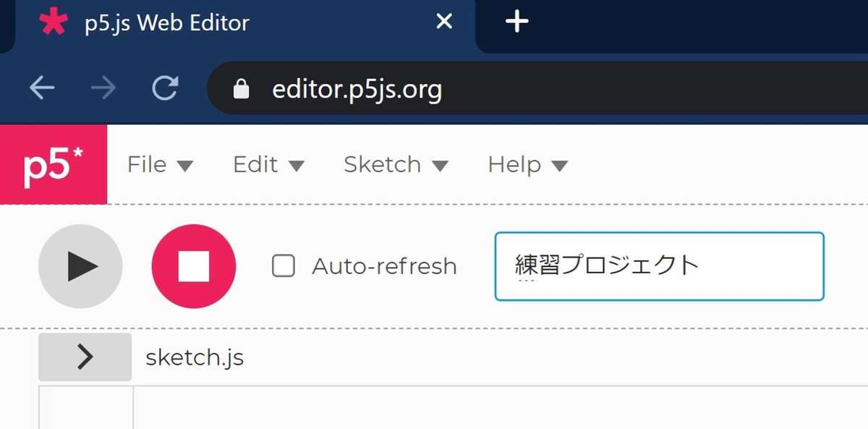The width and height of the screenshot is (868, 429).
Task: Click the p5* logo home icon
Action: click(x=54, y=165)
